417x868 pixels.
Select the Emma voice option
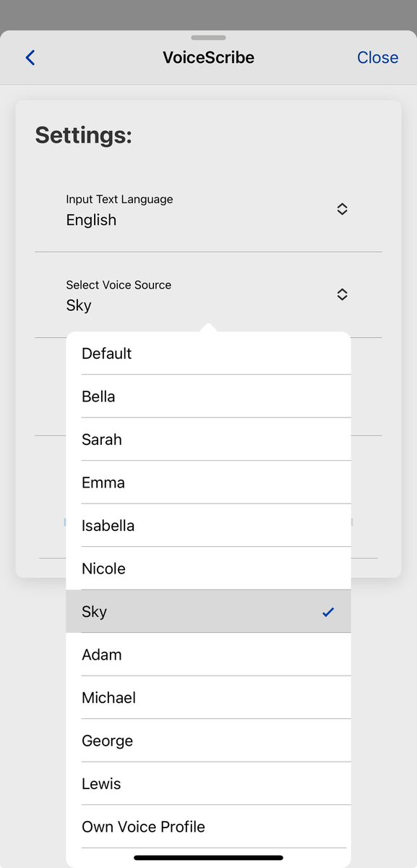208,482
